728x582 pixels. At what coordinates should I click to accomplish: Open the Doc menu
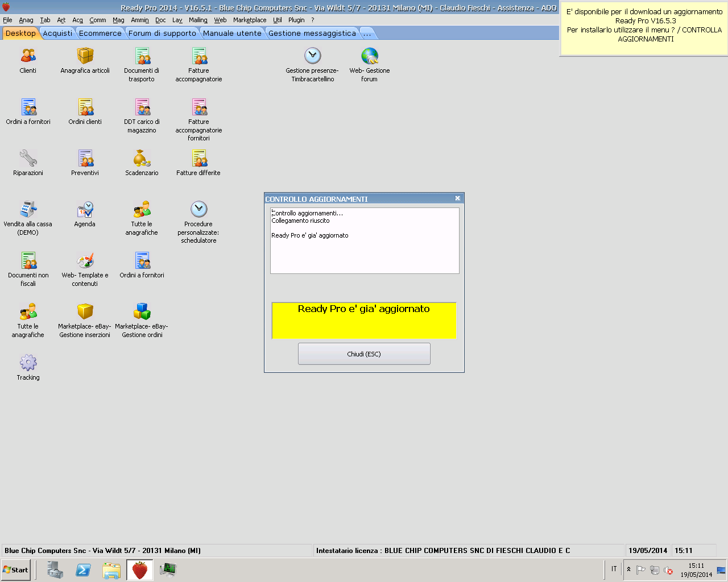tap(161, 20)
